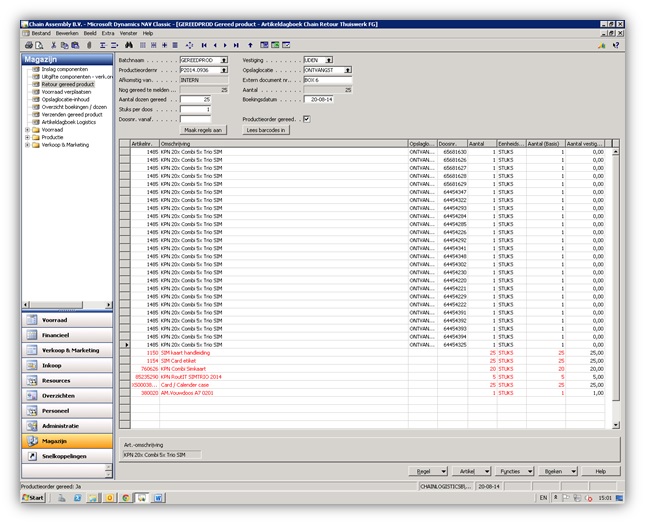Image resolution: width=645 pixels, height=524 pixels.
Task: Click the Find binoculars icon
Action: pos(129,45)
